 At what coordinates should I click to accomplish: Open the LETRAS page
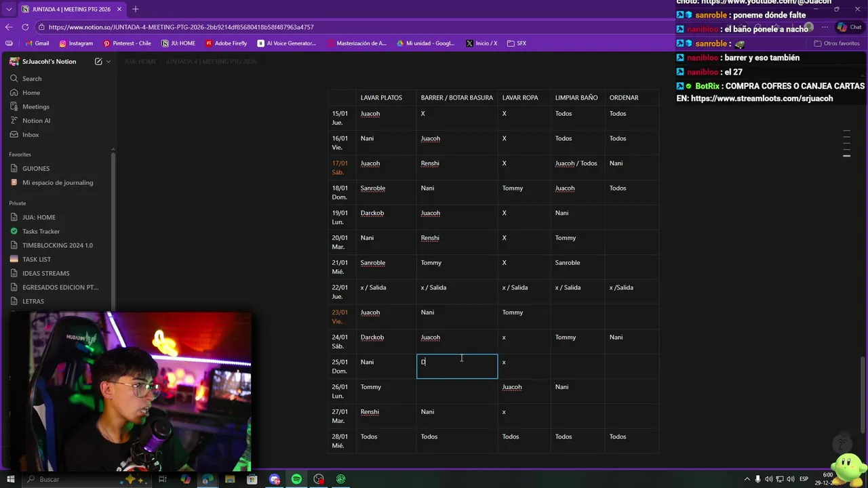[59, 302]
